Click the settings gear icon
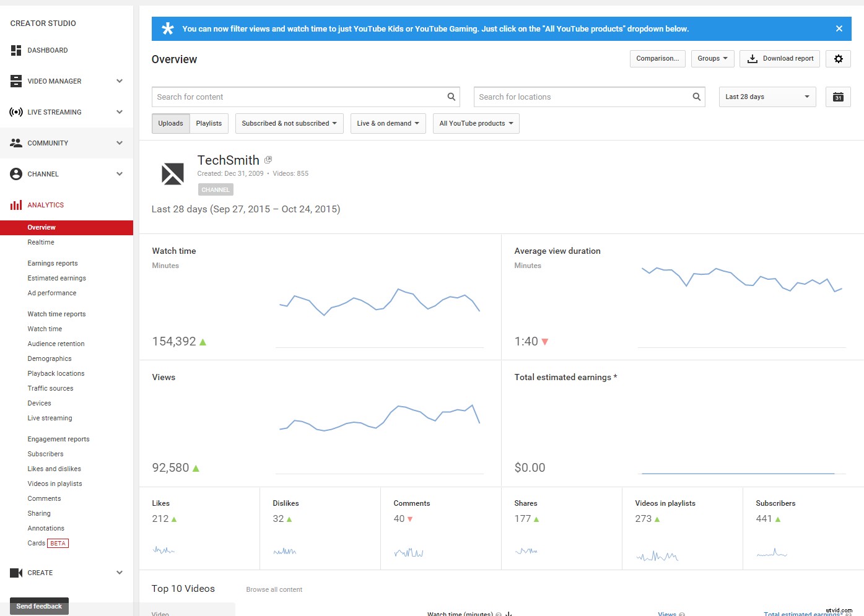The image size is (864, 616). (838, 58)
